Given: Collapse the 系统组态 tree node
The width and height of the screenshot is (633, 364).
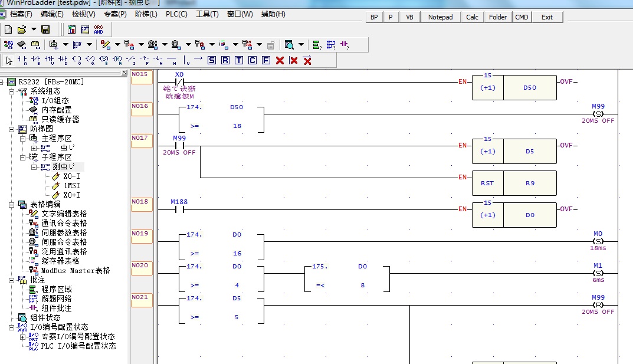Looking at the screenshot, I should 12,91.
